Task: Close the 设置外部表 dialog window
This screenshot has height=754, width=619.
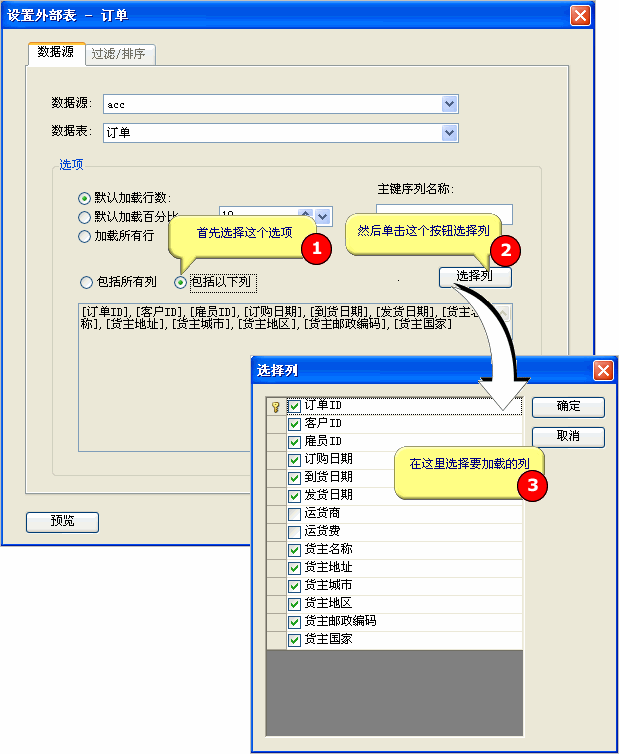Action: 580,16
